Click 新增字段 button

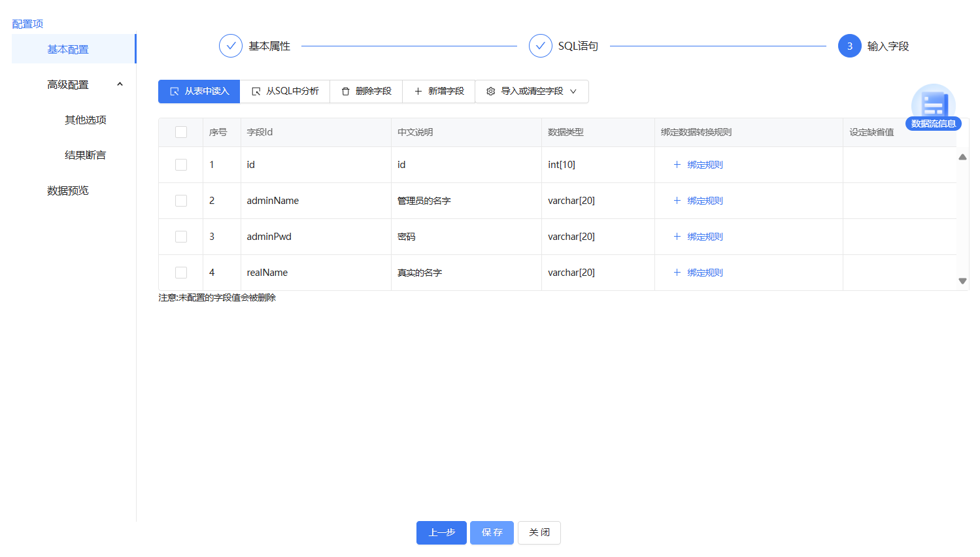pos(439,92)
